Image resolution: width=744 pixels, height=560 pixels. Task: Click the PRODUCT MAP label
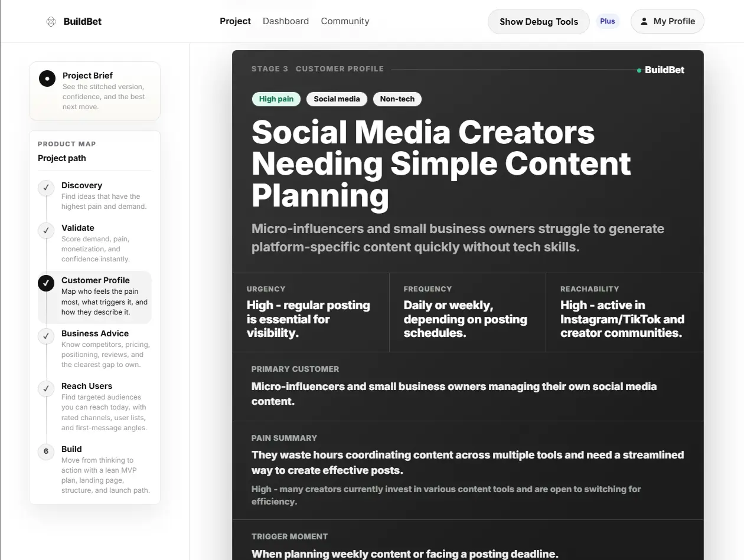[x=67, y=144]
